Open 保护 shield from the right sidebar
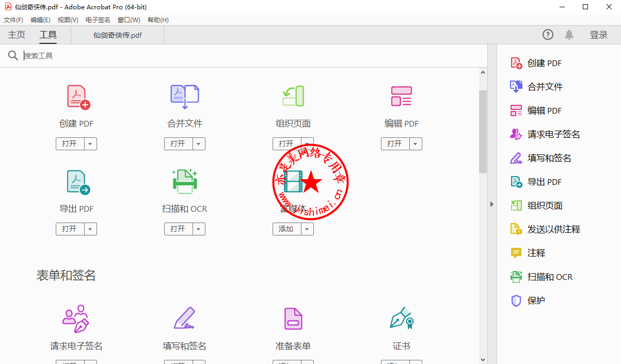This screenshot has height=364, width=621. (x=528, y=300)
